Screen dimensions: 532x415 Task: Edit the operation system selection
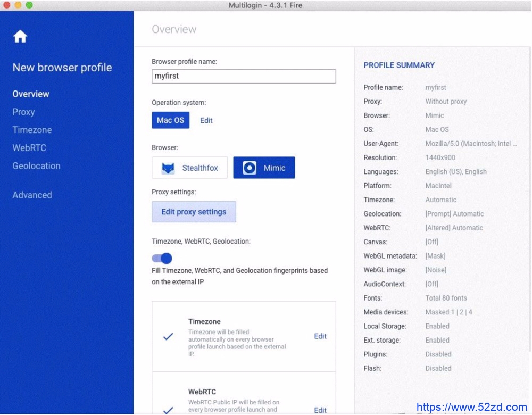coord(206,120)
